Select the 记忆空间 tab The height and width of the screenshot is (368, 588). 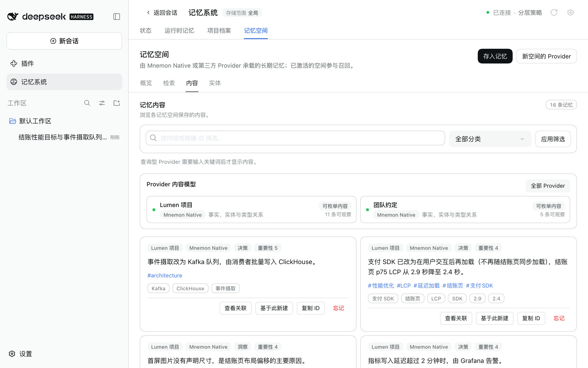click(256, 31)
